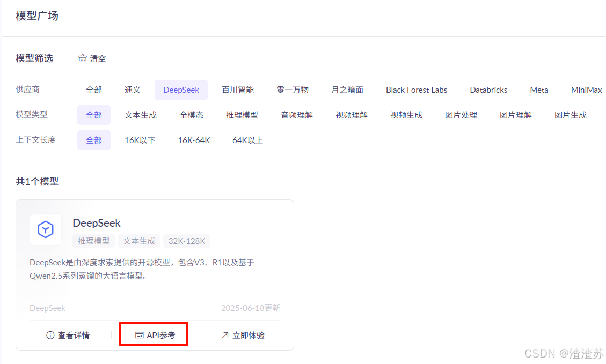Filter model type by 图片生成
606x364 pixels.
[571, 115]
